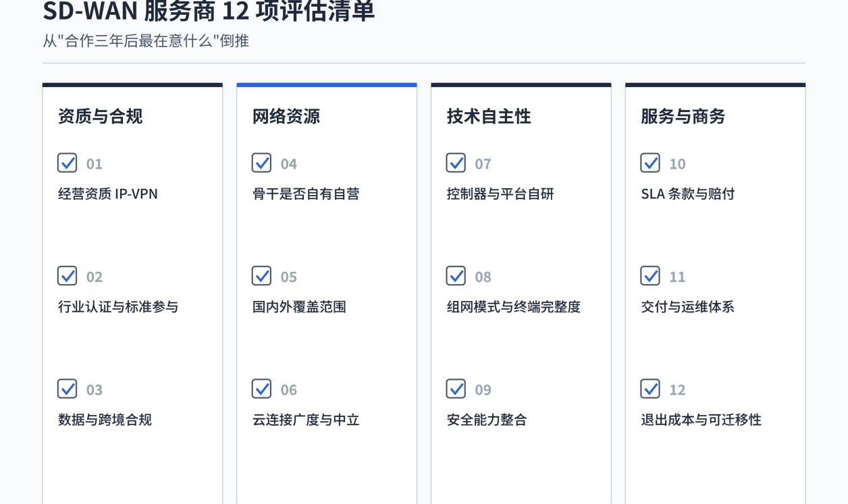Click the item number 12
This screenshot has height=504, width=848.
tap(677, 389)
